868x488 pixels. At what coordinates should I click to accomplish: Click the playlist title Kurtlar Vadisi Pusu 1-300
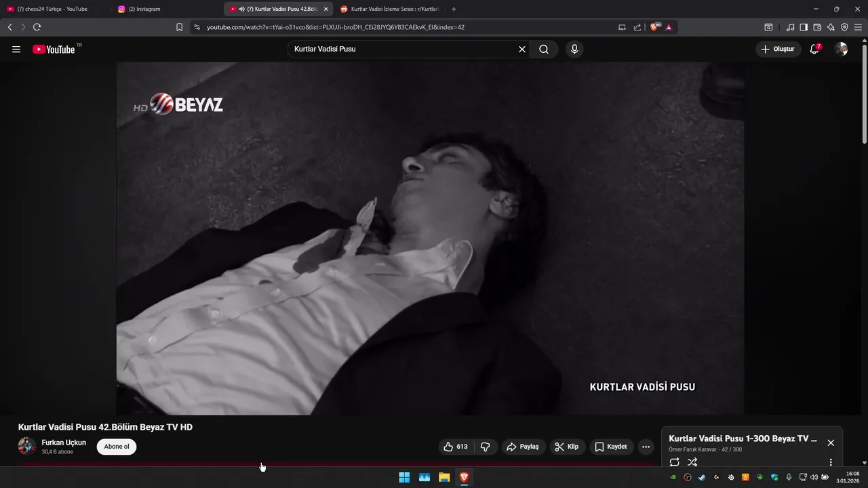click(743, 439)
